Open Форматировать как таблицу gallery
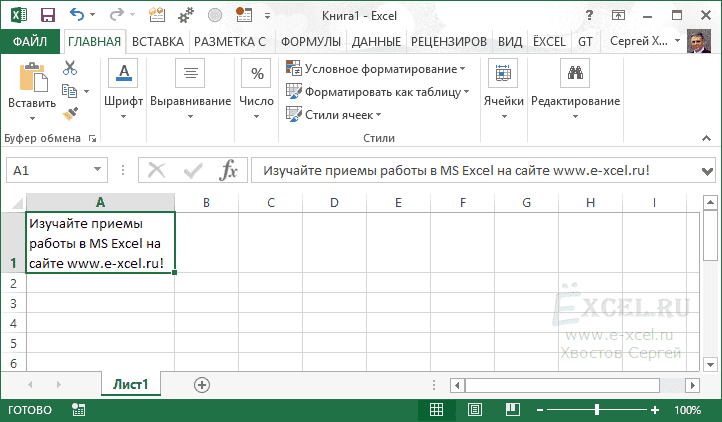The height and width of the screenshot is (422, 722). click(x=378, y=92)
